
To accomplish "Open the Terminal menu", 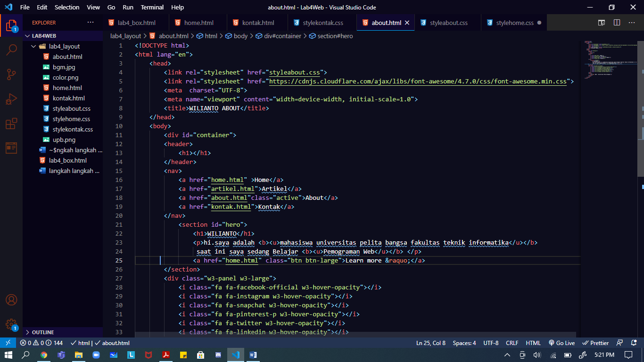I will pos(152,7).
